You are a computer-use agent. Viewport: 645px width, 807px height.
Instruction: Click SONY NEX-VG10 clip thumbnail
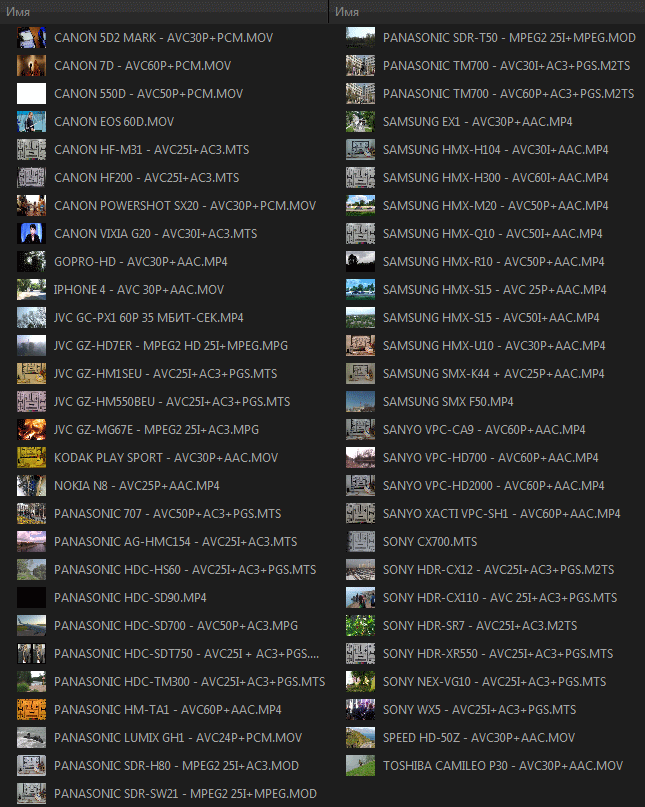pos(360,681)
